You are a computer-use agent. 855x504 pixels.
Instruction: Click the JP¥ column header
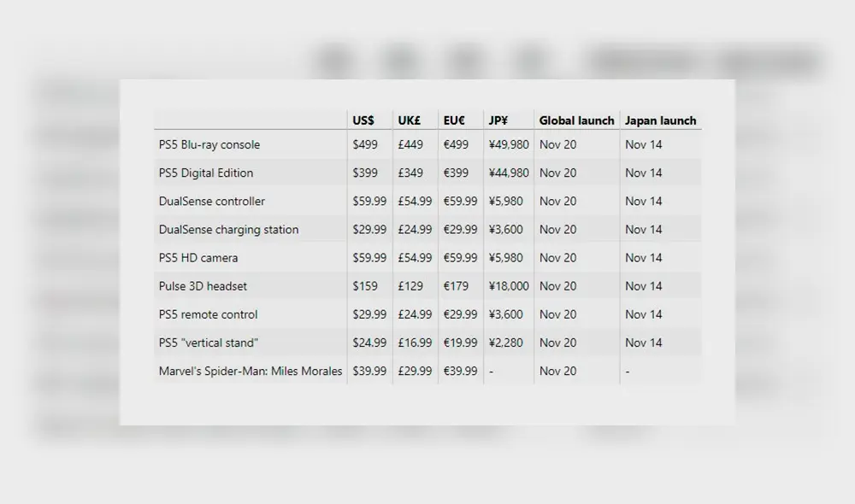point(497,120)
